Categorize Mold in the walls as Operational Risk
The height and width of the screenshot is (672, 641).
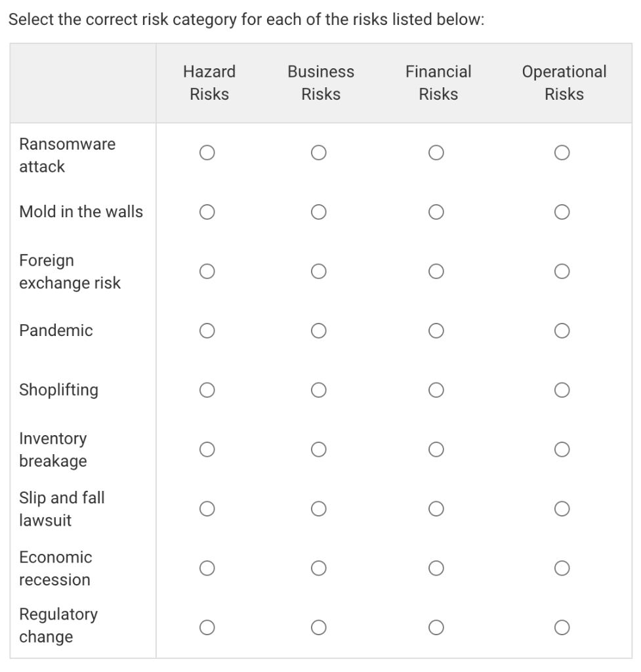tap(561, 211)
